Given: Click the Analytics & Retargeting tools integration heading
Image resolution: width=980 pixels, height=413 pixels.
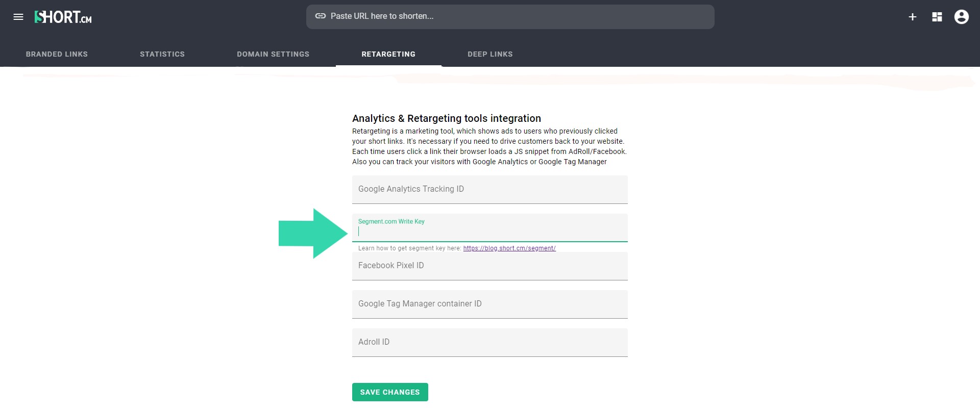Looking at the screenshot, I should point(447,118).
